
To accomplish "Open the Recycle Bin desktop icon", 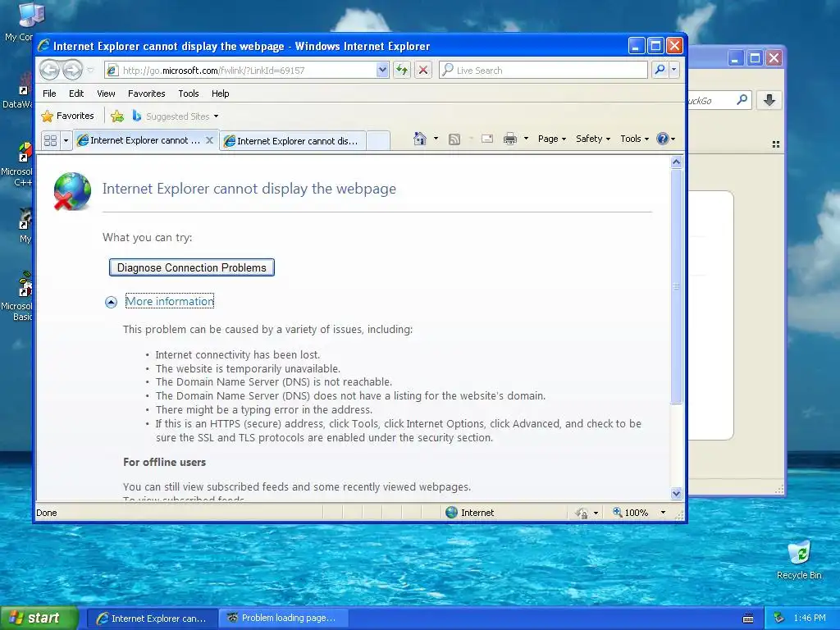I will 799,559.
